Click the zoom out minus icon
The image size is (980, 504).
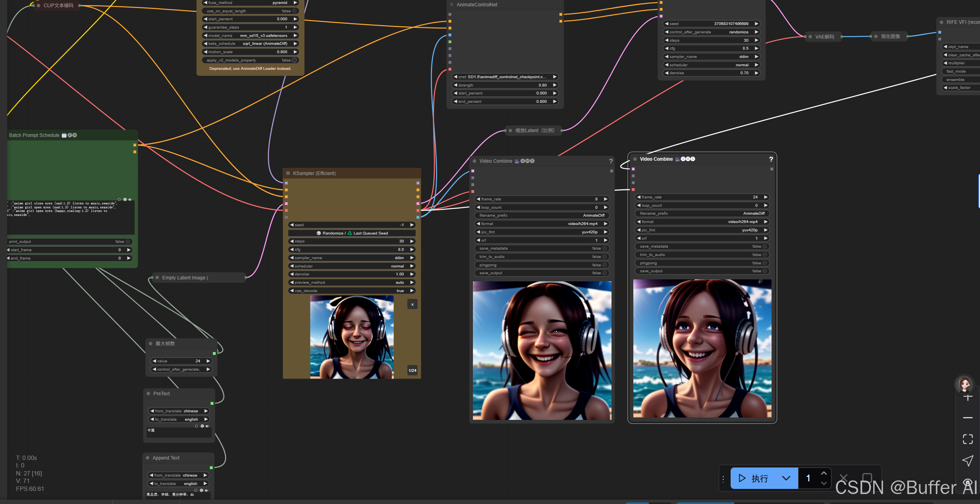[968, 418]
